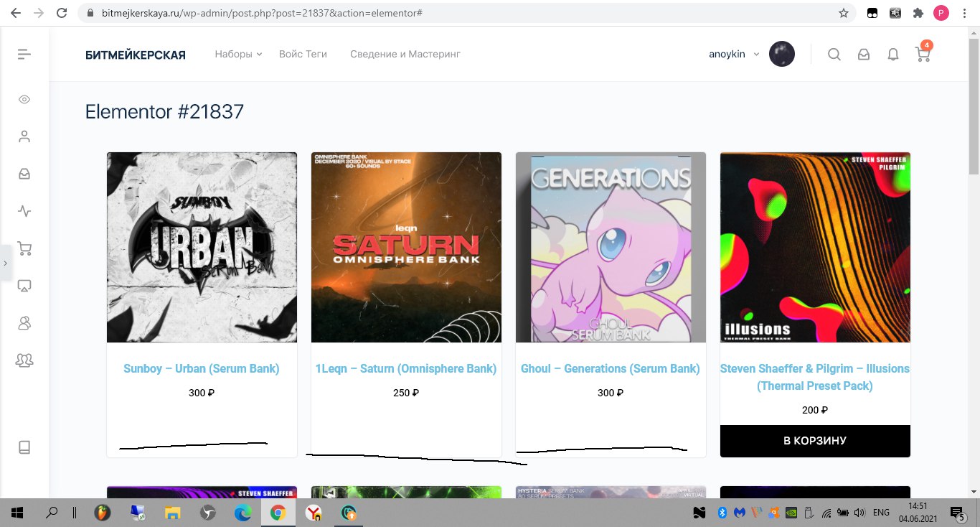The height and width of the screenshot is (527, 980).
Task: Open File Explorer from the taskbar
Action: [173, 513]
